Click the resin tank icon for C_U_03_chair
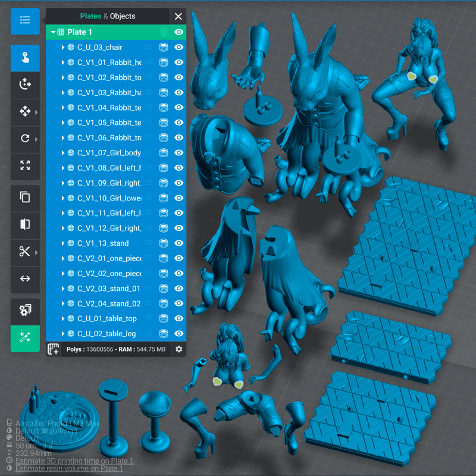Image resolution: width=476 pixels, height=476 pixels. coord(164,47)
